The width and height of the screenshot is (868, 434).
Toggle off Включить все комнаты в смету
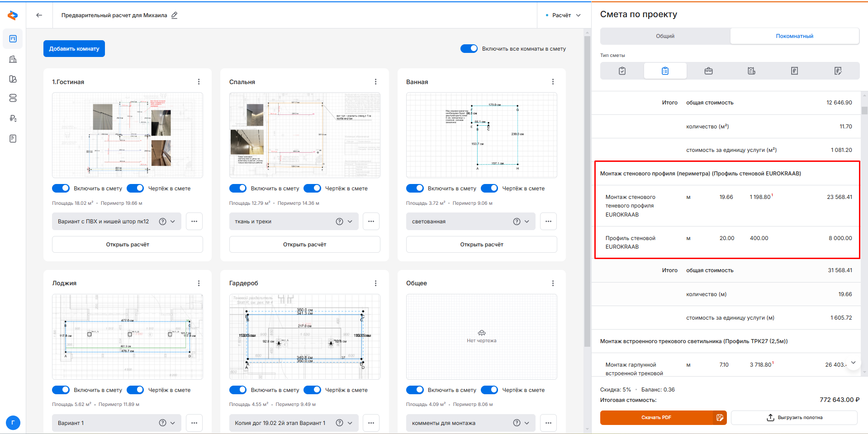469,49
